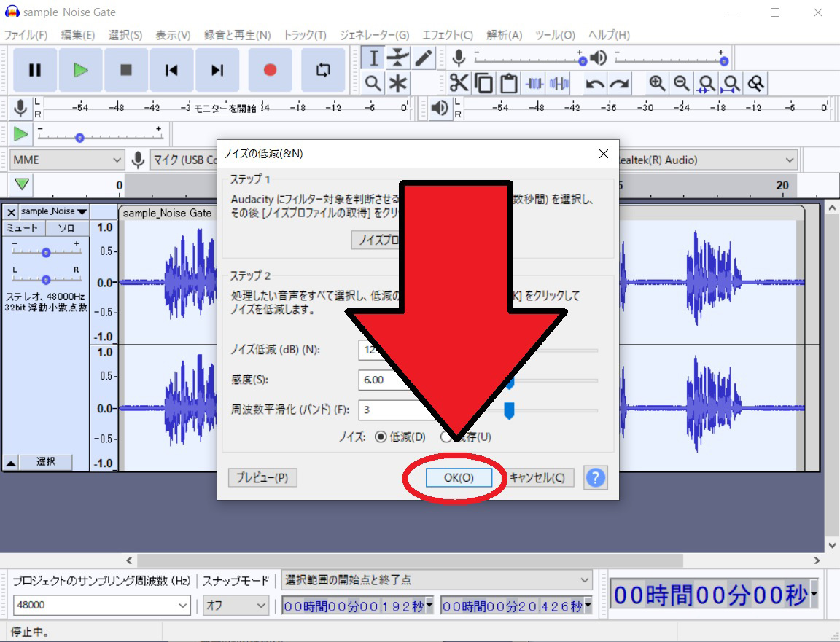Click the recording meter microphone icon

click(20, 108)
